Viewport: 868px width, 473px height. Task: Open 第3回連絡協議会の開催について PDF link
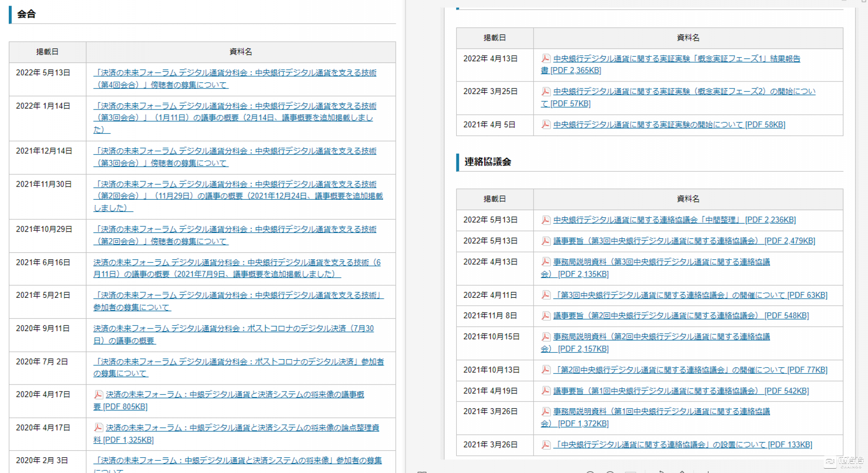coord(690,295)
